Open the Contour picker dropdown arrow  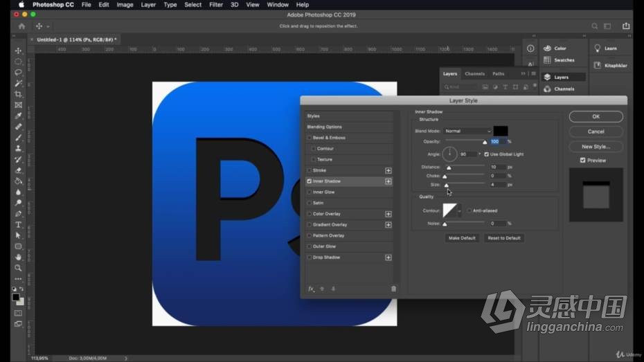[459, 211]
